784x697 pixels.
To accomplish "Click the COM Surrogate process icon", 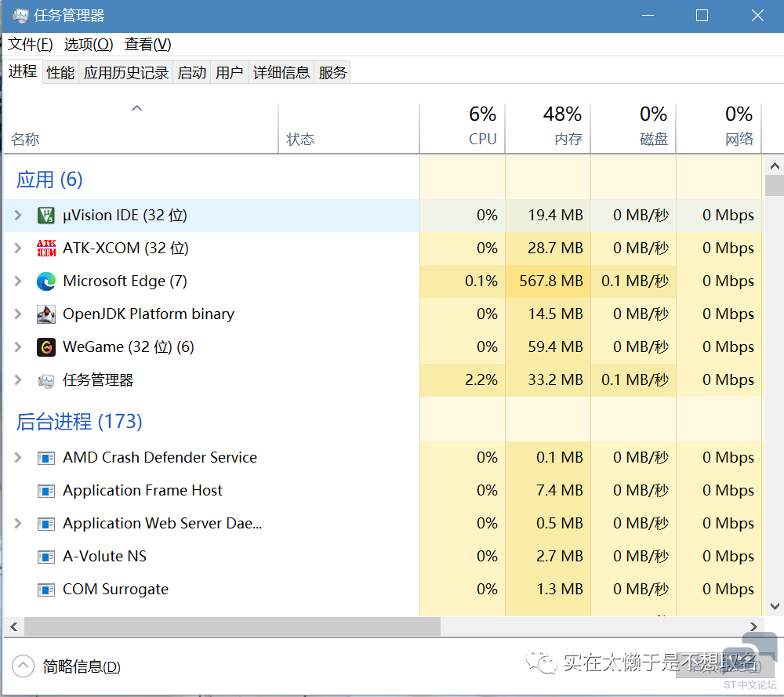I will click(46, 590).
